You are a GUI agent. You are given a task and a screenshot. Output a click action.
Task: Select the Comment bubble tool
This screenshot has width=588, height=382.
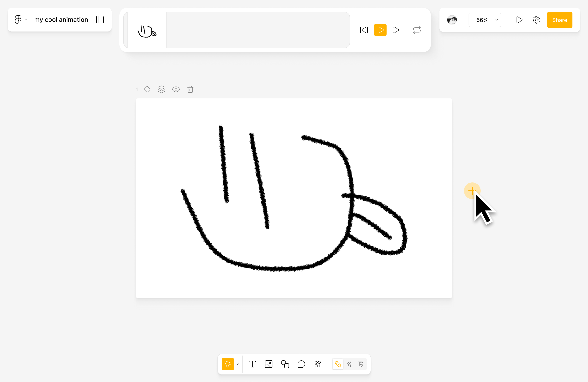[301, 364]
